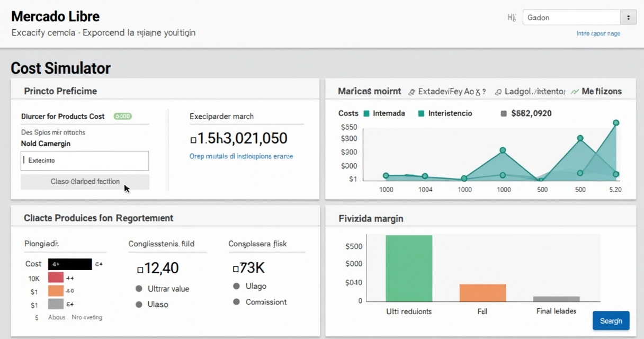Switch to the Me fiizons tab
The height and width of the screenshot is (339, 644).
coord(596,91)
